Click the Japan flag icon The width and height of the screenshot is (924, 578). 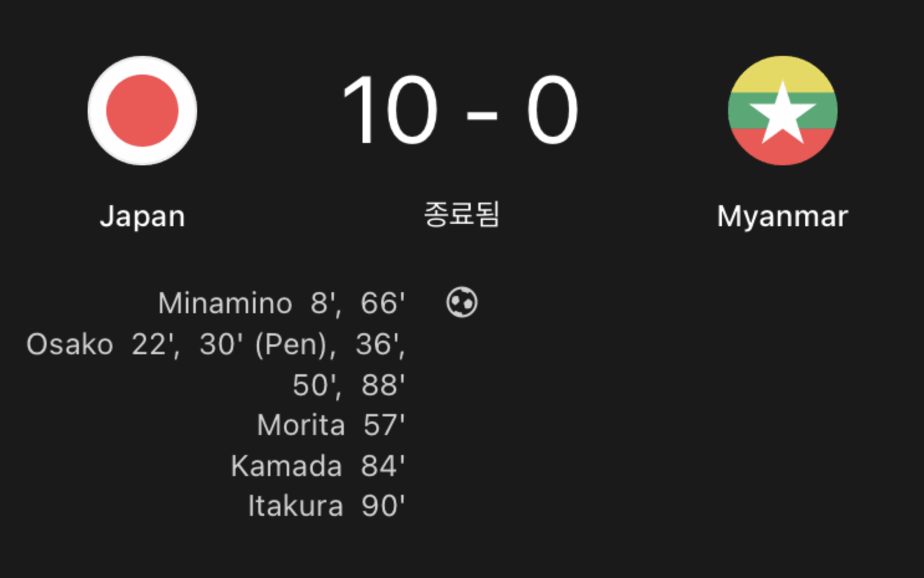click(x=142, y=111)
